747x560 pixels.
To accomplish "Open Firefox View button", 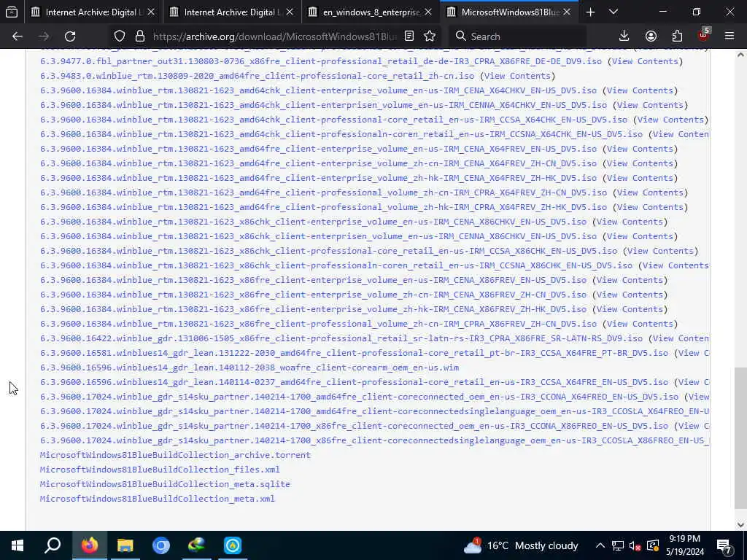I will (12, 12).
